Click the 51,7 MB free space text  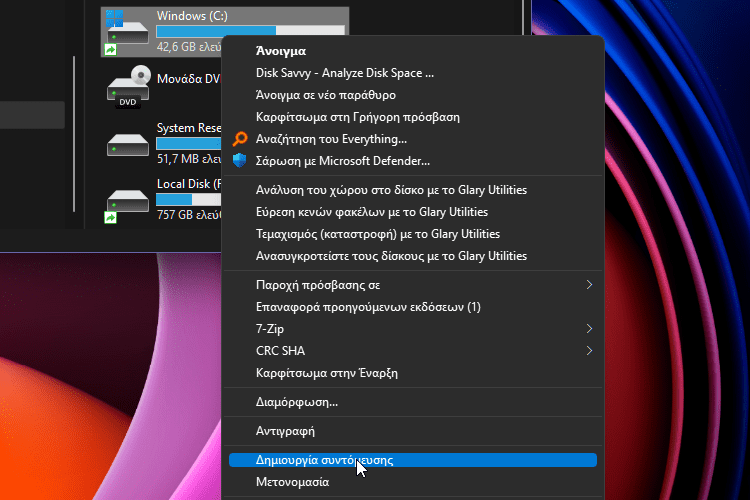point(189,158)
